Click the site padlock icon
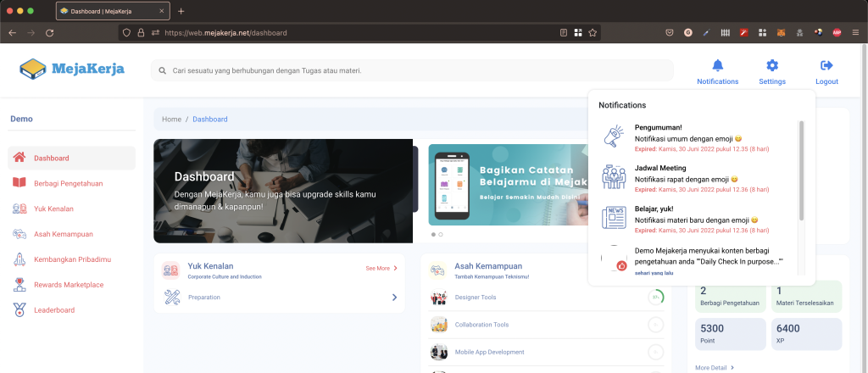 (x=142, y=33)
